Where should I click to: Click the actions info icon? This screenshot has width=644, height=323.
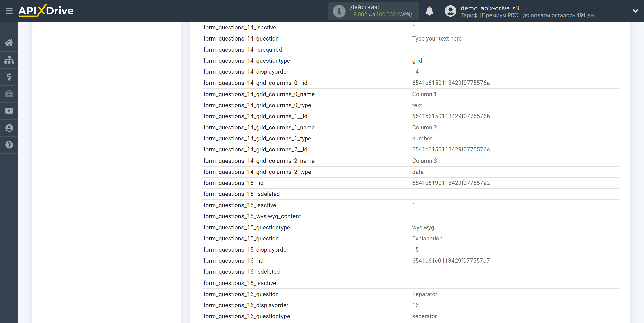tap(339, 11)
